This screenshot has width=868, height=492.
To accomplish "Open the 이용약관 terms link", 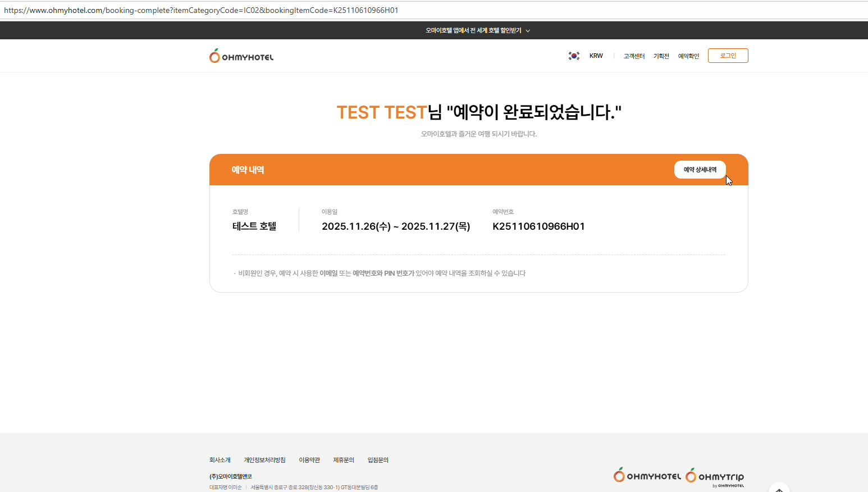I will point(309,460).
